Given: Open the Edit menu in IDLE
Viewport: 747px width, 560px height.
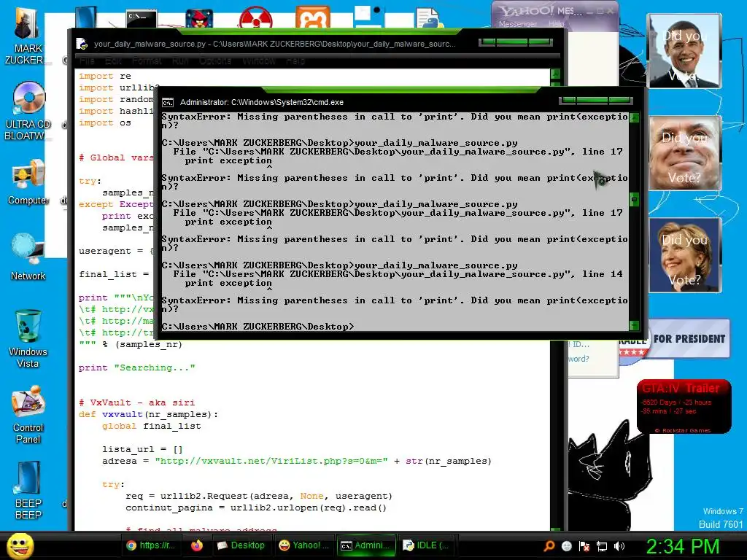Looking at the screenshot, I should tap(113, 61).
